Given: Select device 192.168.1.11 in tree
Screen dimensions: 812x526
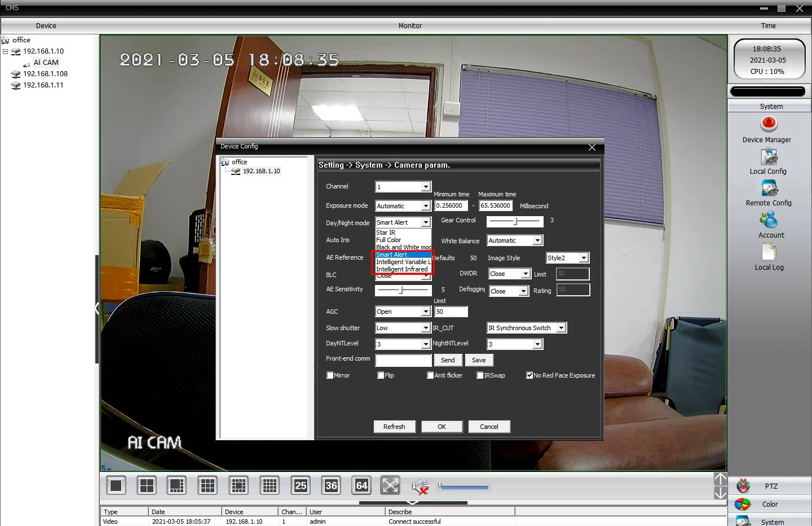Looking at the screenshot, I should 43,85.
